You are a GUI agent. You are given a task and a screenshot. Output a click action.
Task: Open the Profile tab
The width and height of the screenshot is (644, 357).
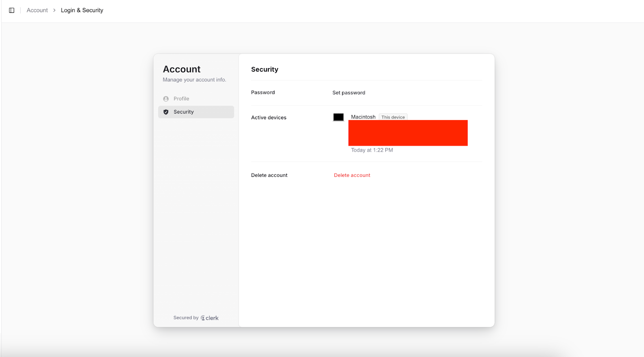tap(196, 99)
